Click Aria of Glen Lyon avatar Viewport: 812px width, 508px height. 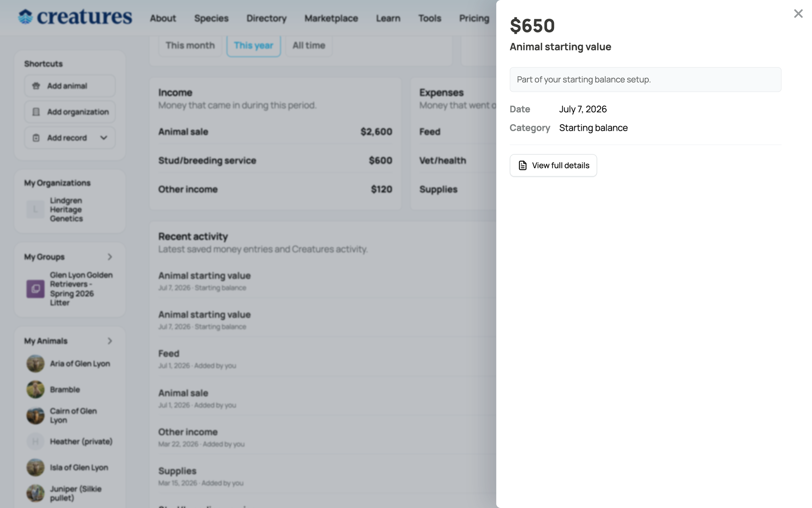click(x=36, y=363)
